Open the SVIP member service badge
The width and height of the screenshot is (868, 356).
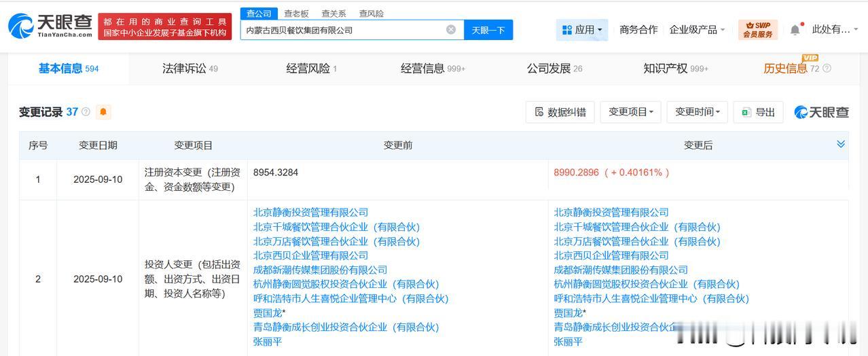[758, 30]
